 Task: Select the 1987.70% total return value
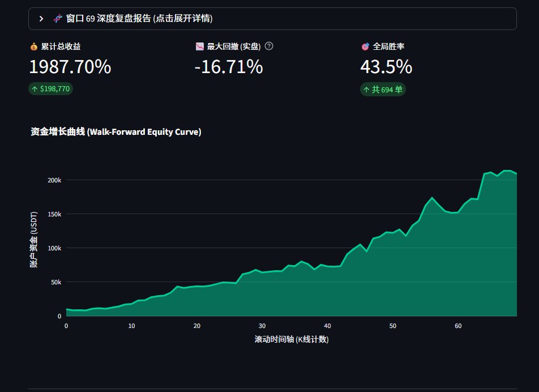pyautogui.click(x=70, y=67)
